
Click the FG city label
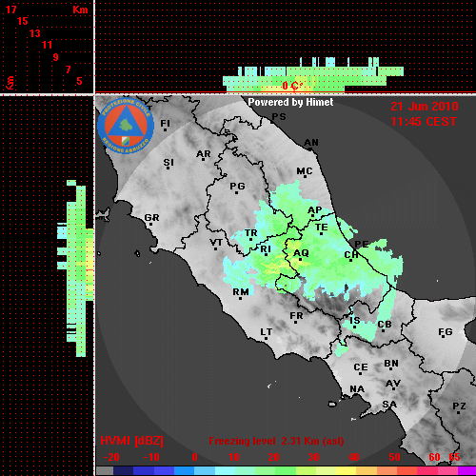pos(445,332)
